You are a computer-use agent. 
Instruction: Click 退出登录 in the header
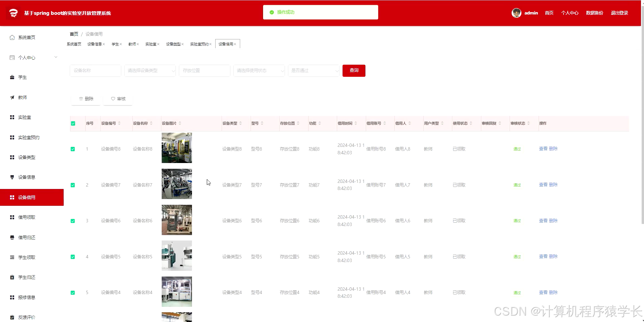619,13
